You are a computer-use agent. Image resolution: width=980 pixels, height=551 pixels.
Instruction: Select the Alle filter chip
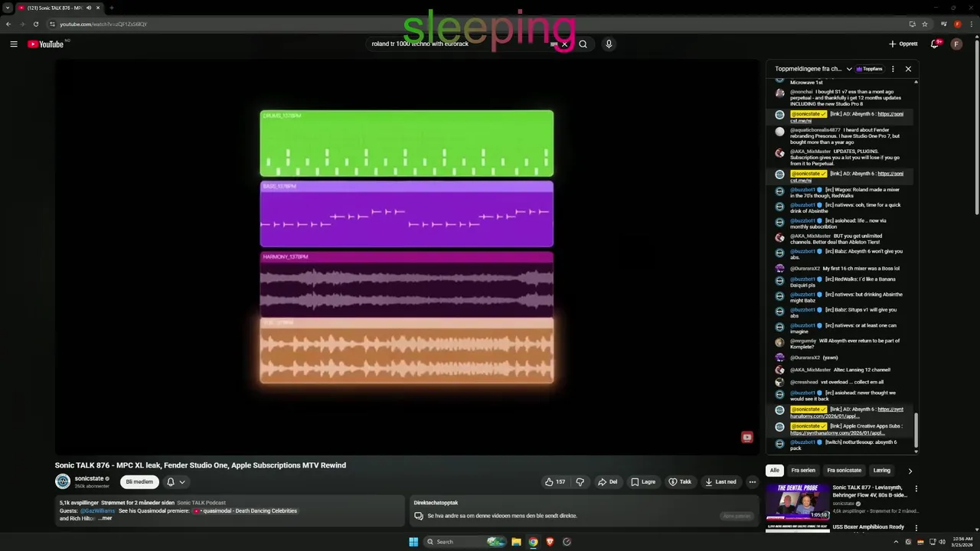pyautogui.click(x=775, y=471)
